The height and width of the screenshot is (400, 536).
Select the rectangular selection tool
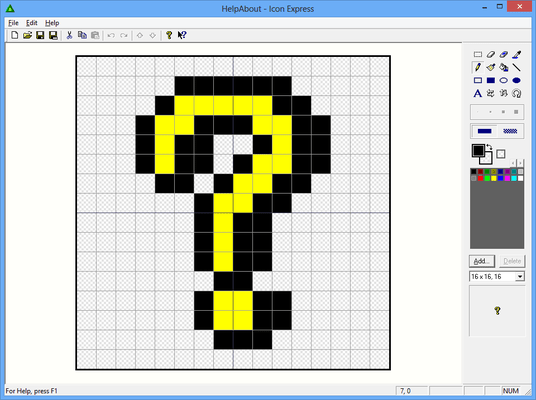[x=478, y=54]
